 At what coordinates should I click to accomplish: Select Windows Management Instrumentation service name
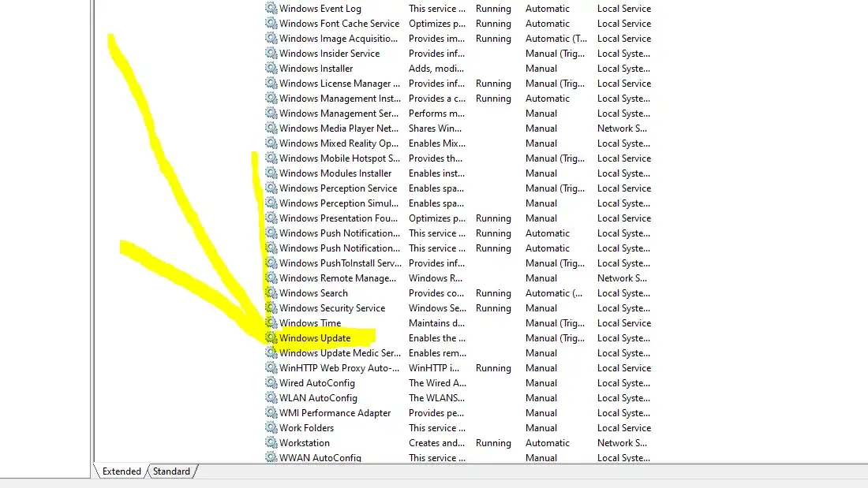tap(340, 99)
